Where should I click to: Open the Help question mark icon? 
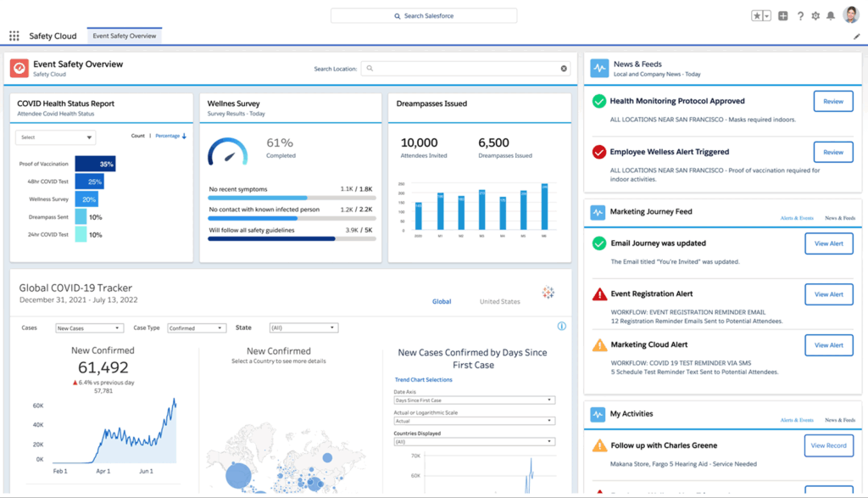[x=800, y=15]
